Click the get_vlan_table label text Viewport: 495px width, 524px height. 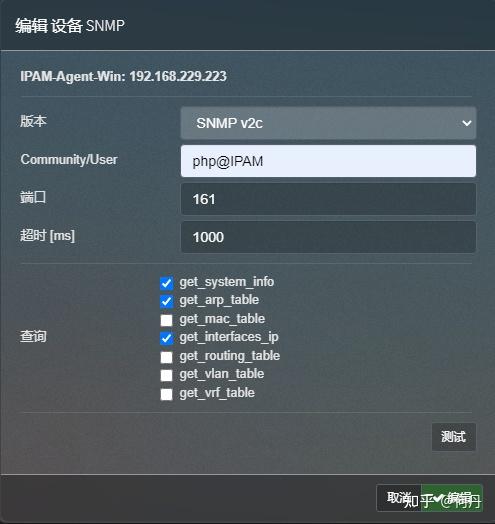[x=222, y=374]
